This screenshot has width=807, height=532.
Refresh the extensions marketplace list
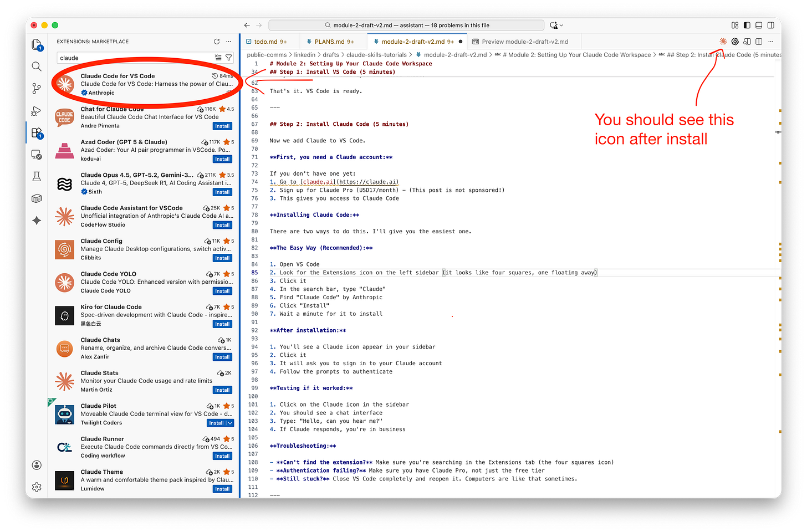(x=217, y=42)
